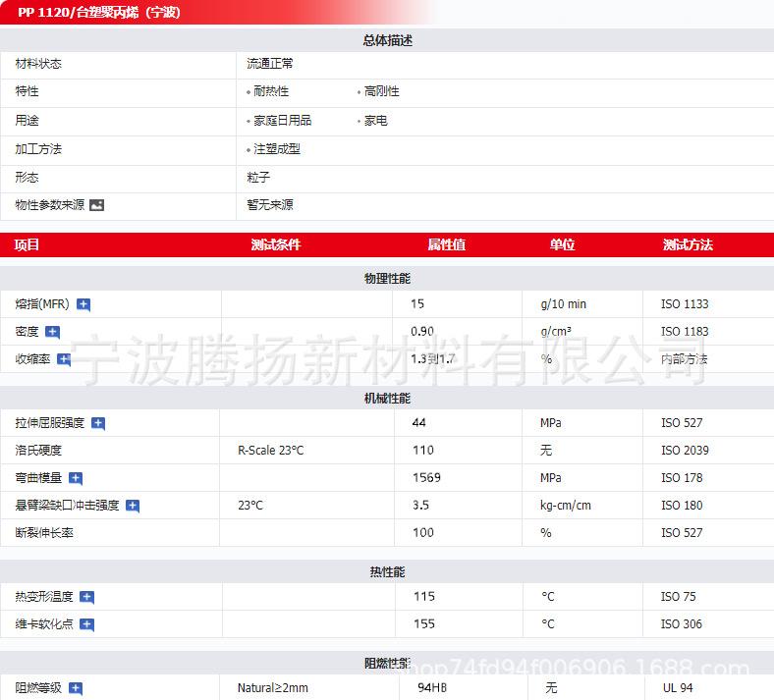This screenshot has width=774, height=700.
Task: Click the ISO 1183 test method
Action: tap(685, 332)
